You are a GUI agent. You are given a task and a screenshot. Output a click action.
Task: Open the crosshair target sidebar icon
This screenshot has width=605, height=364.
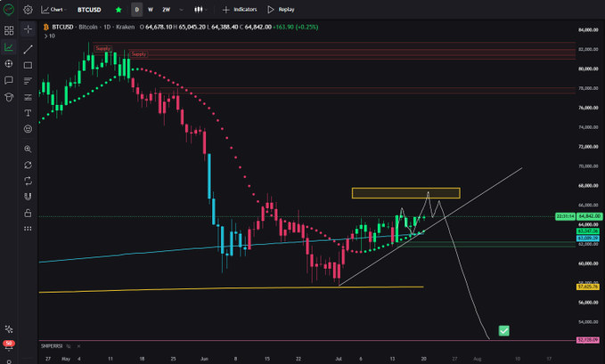tap(9, 63)
